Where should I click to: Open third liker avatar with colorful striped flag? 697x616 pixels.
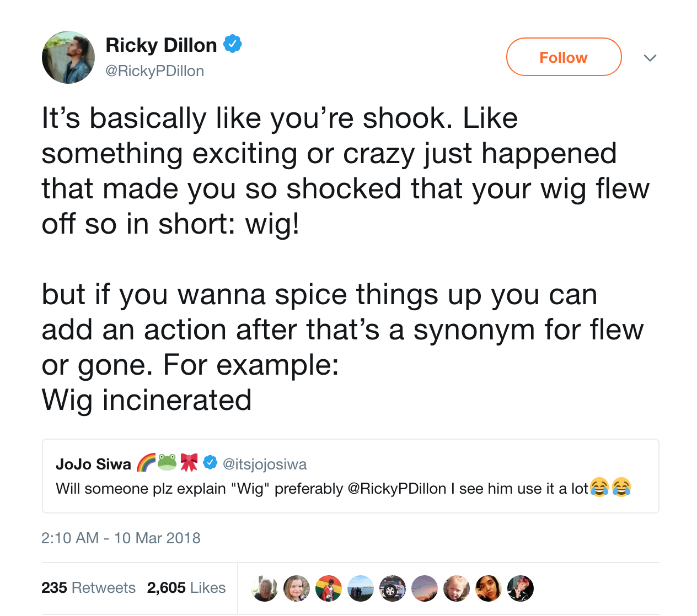point(329,588)
